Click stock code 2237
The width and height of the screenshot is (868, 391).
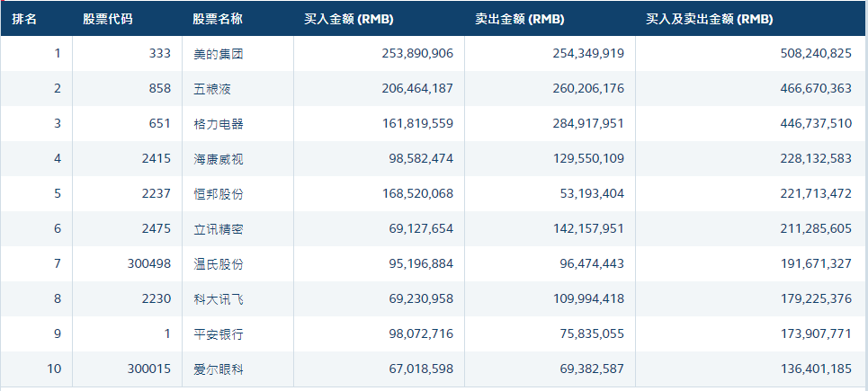[x=157, y=193]
